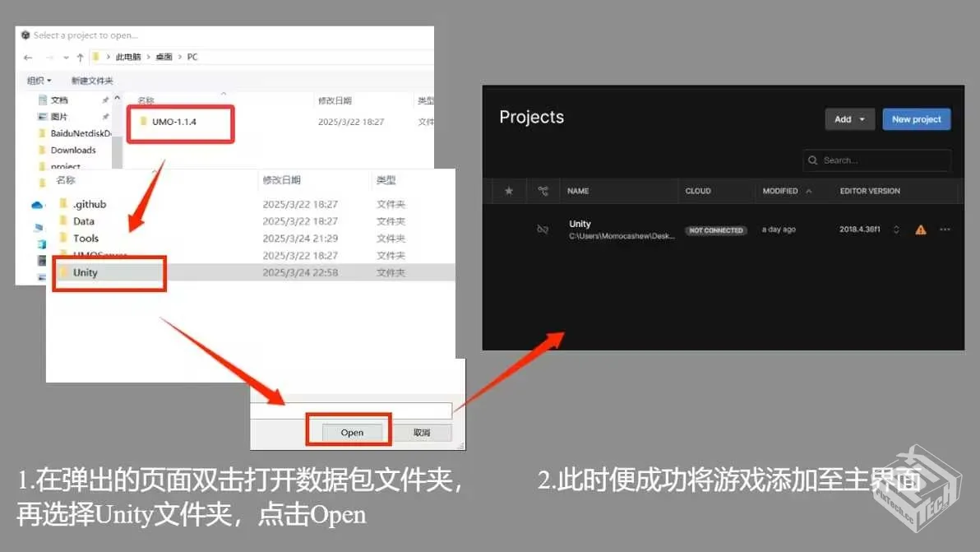Open the Add dropdown in Unity Hub
This screenshot has width=980, height=552.
click(x=849, y=118)
